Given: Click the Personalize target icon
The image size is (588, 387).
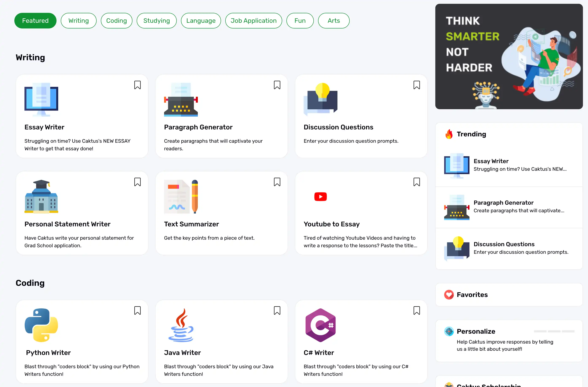Looking at the screenshot, I should point(449,331).
